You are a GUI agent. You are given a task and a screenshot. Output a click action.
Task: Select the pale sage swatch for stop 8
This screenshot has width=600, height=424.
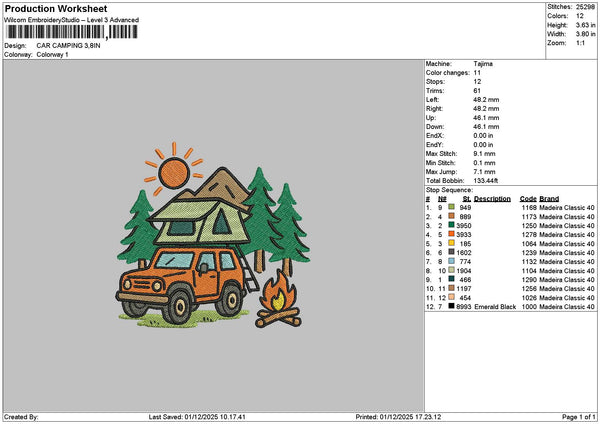[452, 270]
